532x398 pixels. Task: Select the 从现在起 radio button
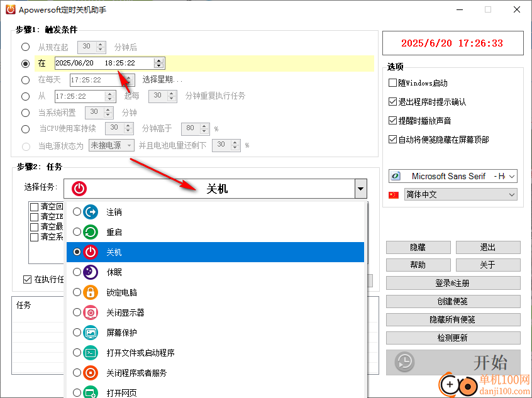pos(25,47)
